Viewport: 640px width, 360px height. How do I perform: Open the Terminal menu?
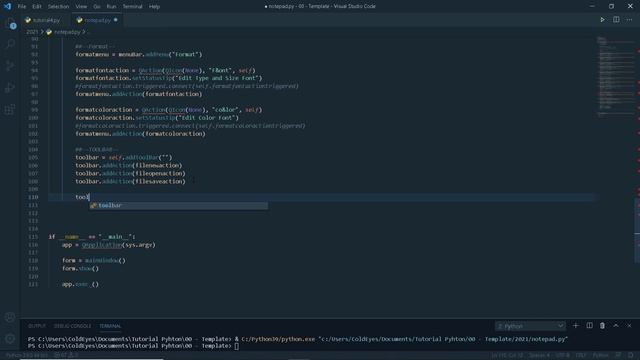coord(133,7)
